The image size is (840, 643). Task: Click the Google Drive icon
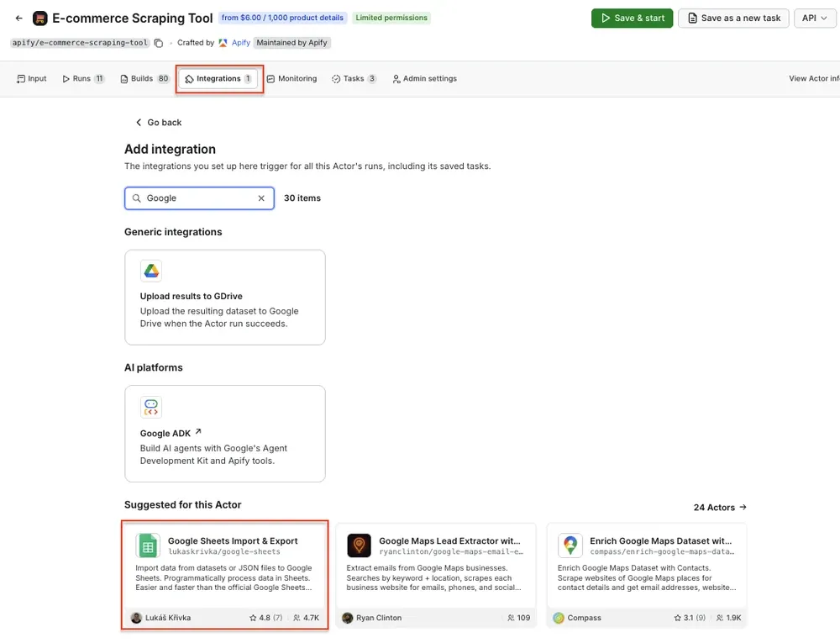151,271
